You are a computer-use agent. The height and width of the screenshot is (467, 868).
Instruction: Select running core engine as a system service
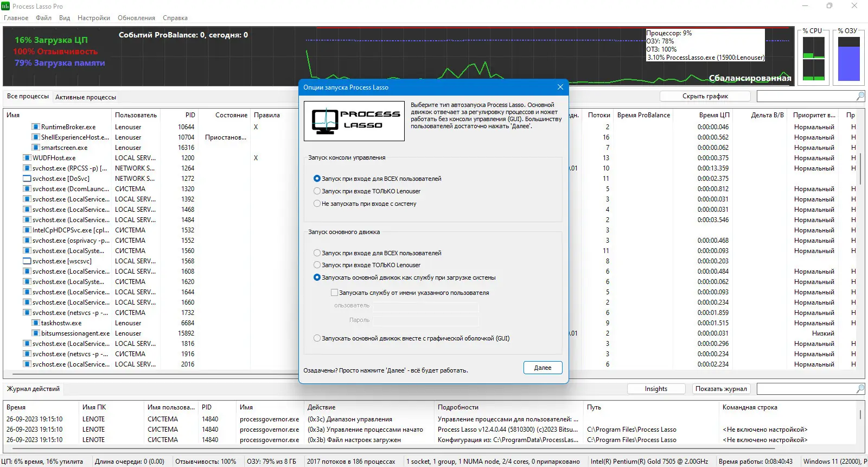pos(405,277)
